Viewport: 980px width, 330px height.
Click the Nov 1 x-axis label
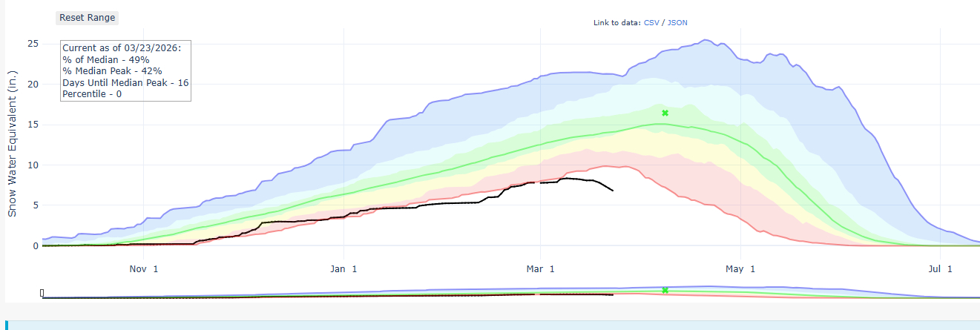143,268
